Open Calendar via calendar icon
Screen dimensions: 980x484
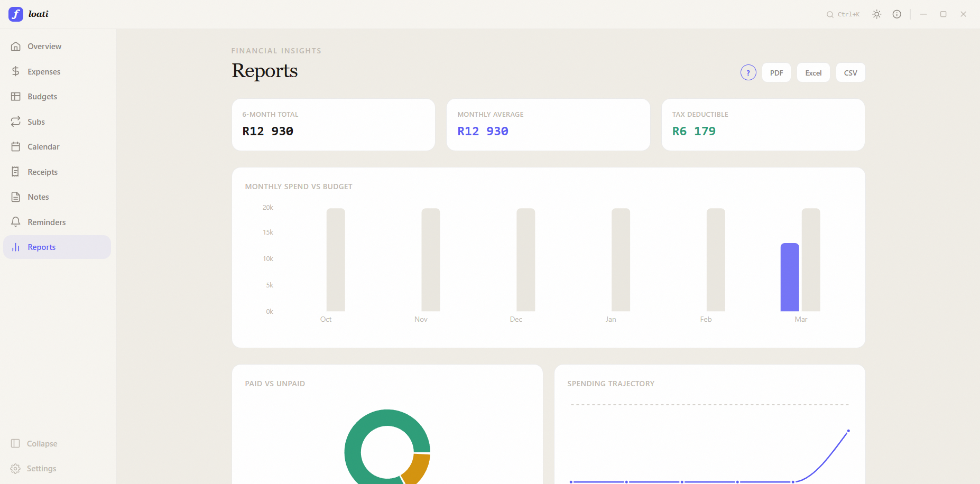click(x=16, y=147)
